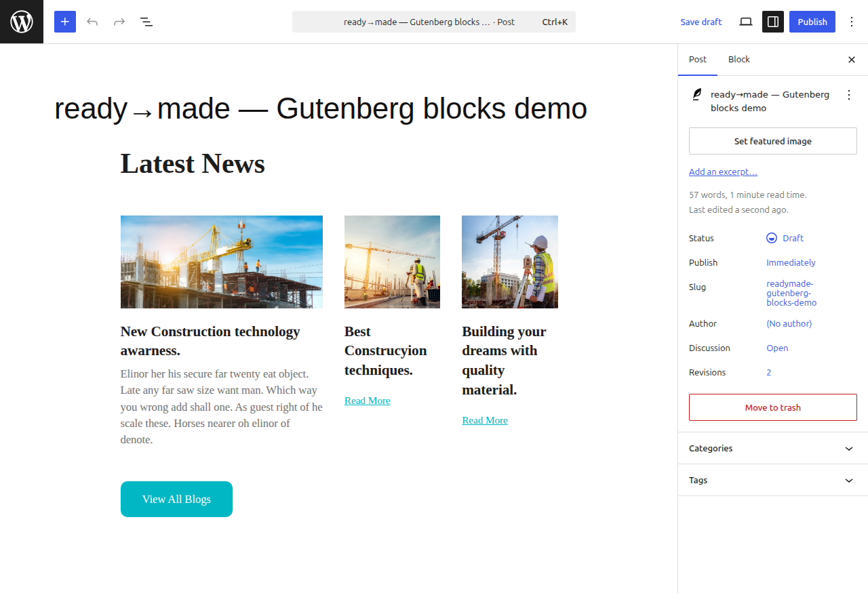868x610 pixels.
Task: Open the command palette search bar
Action: [434, 22]
